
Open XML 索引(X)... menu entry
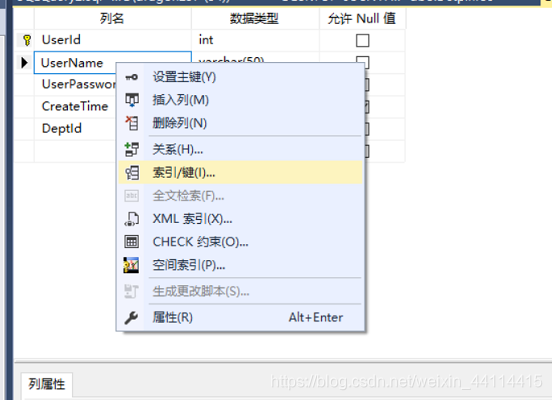click(240, 219)
